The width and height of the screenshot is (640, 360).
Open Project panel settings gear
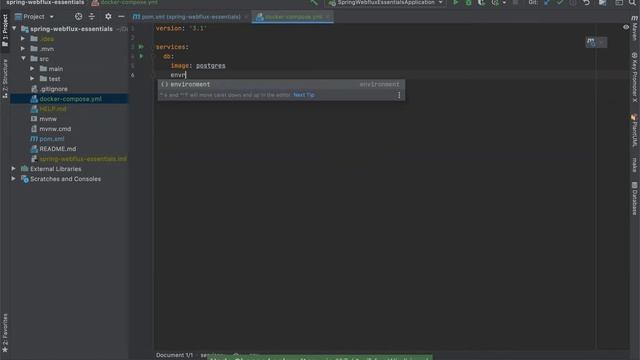(x=108, y=16)
